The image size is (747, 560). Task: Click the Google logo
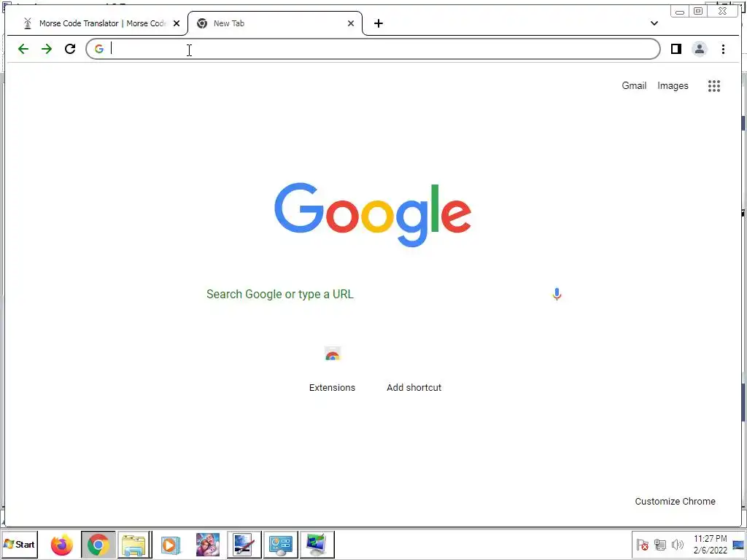click(373, 214)
